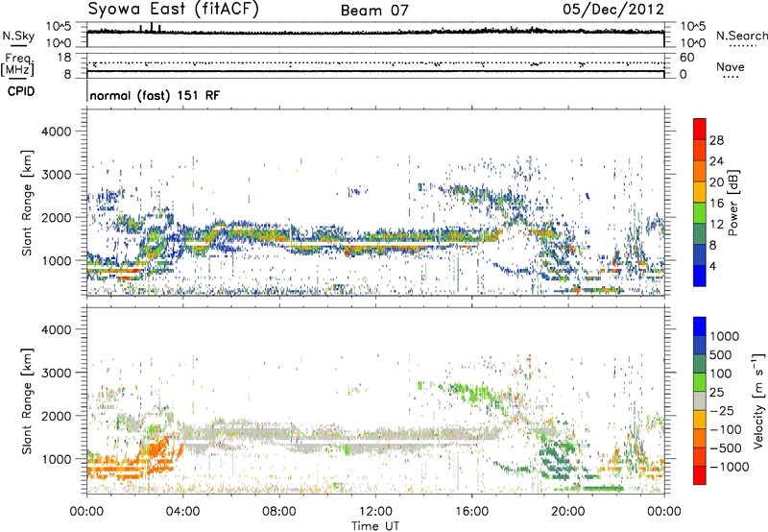768x532 pixels.
Task: Click the noise trace in the N.Sky panel
Action: coord(375,33)
